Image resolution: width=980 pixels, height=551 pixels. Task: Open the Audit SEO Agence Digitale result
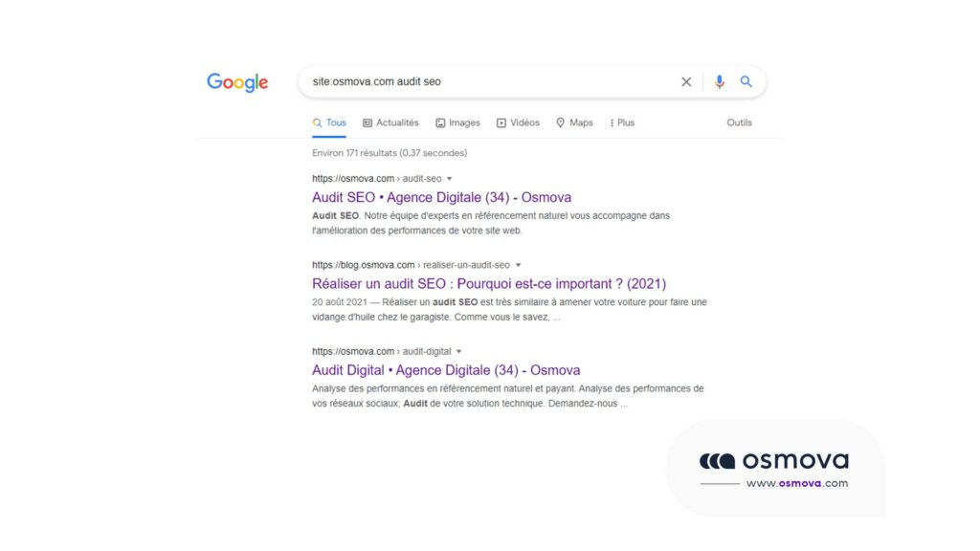tap(440, 196)
